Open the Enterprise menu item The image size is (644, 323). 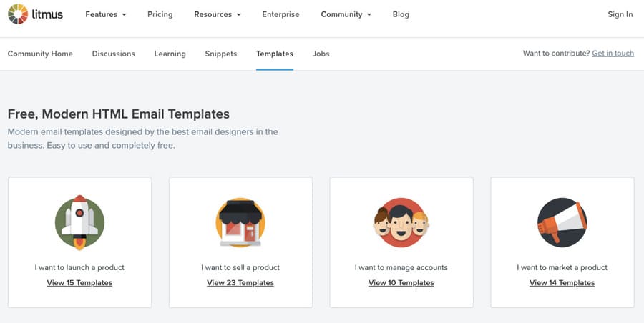[x=280, y=14]
